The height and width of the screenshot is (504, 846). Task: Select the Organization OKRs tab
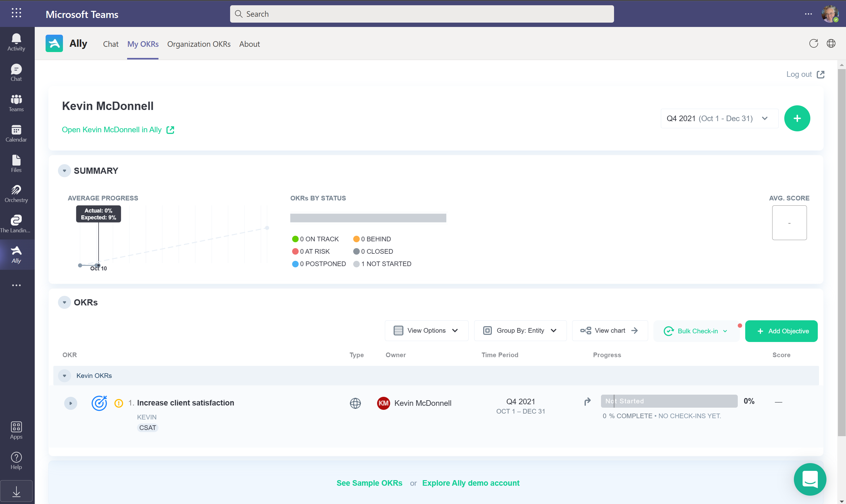pos(199,43)
